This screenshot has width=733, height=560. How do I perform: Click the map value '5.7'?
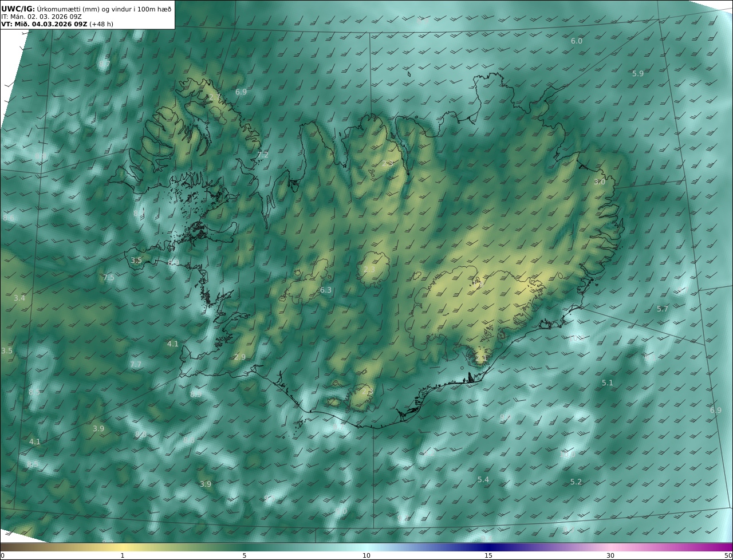pos(663,309)
